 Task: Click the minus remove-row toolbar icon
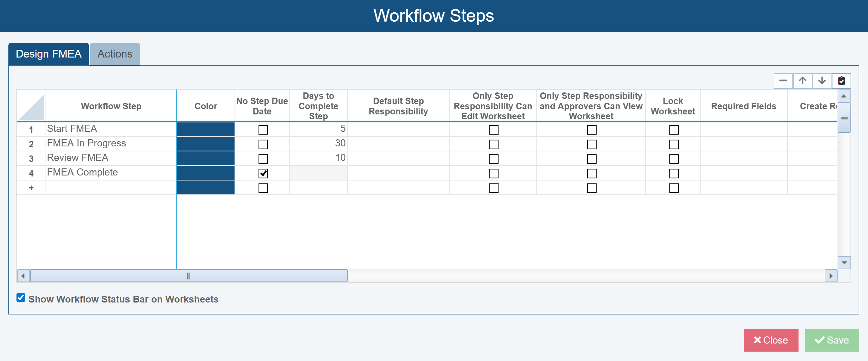pos(783,80)
